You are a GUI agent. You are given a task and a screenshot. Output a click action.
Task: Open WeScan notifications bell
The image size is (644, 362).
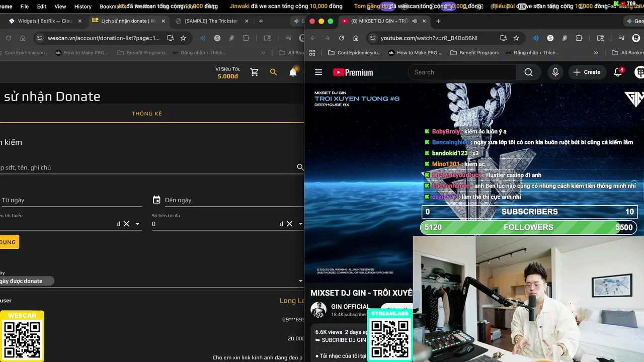(293, 72)
